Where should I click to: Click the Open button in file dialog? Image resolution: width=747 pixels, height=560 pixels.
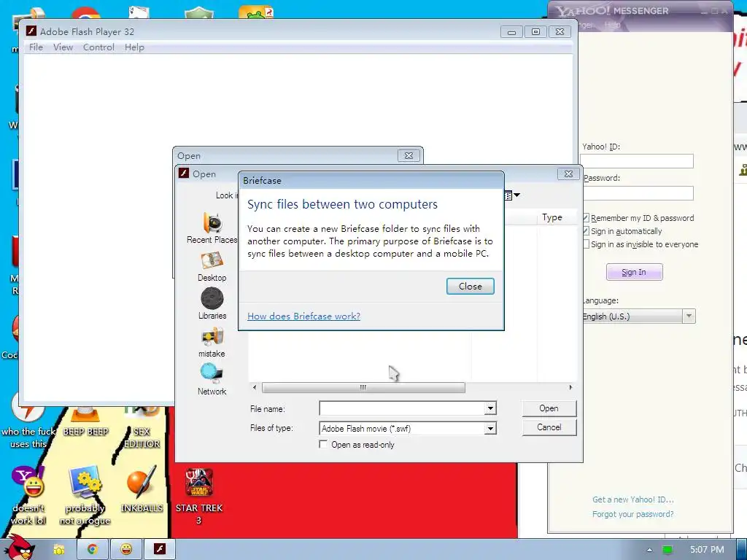549,408
